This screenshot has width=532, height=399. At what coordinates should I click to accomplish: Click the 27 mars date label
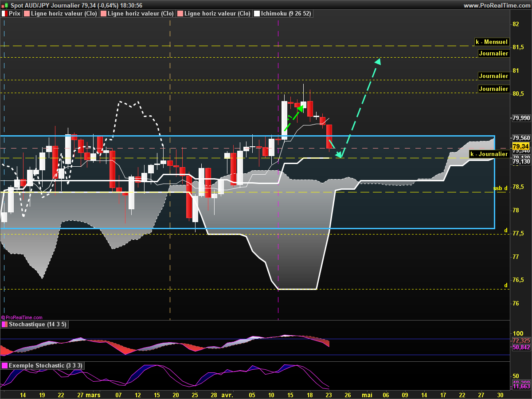[89, 395]
